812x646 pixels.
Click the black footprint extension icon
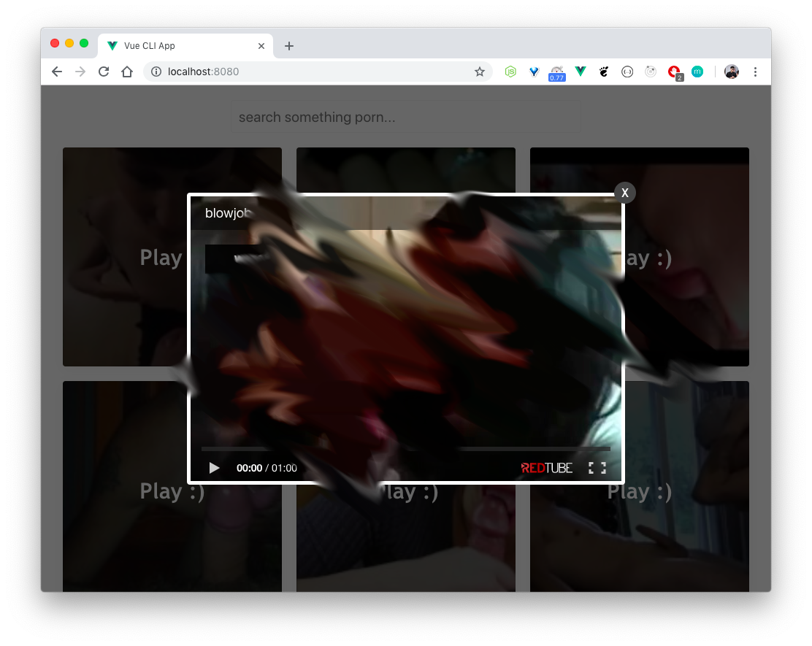(x=604, y=72)
